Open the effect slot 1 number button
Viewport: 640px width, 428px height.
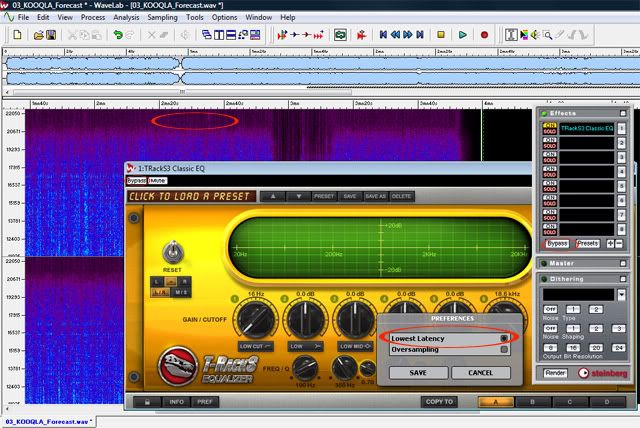click(x=621, y=129)
